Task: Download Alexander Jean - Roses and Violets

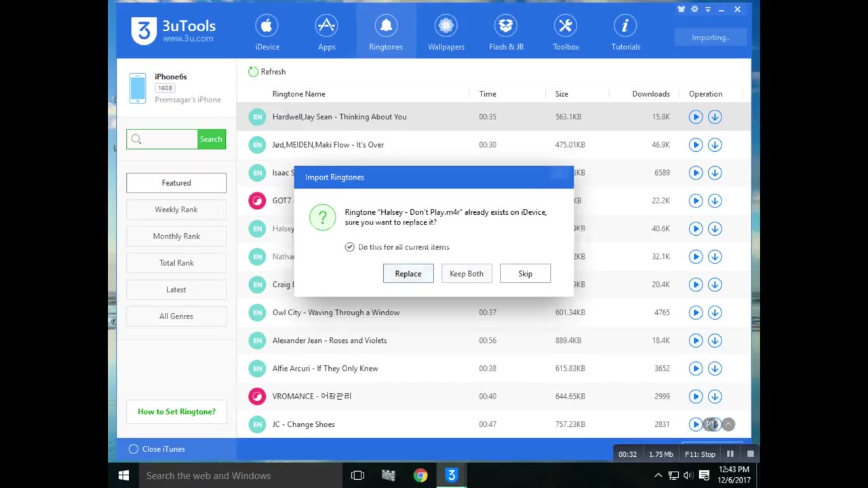Action: (715, 340)
